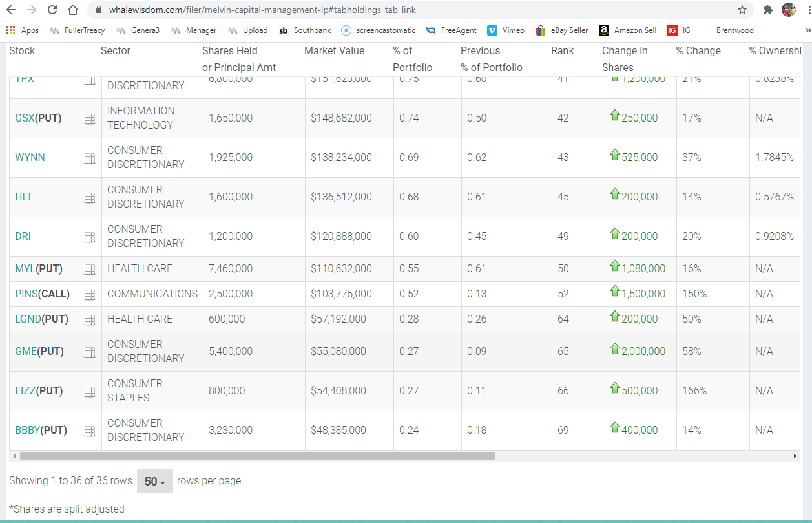Sort by the % Change column header
The width and height of the screenshot is (812, 523).
698,50
